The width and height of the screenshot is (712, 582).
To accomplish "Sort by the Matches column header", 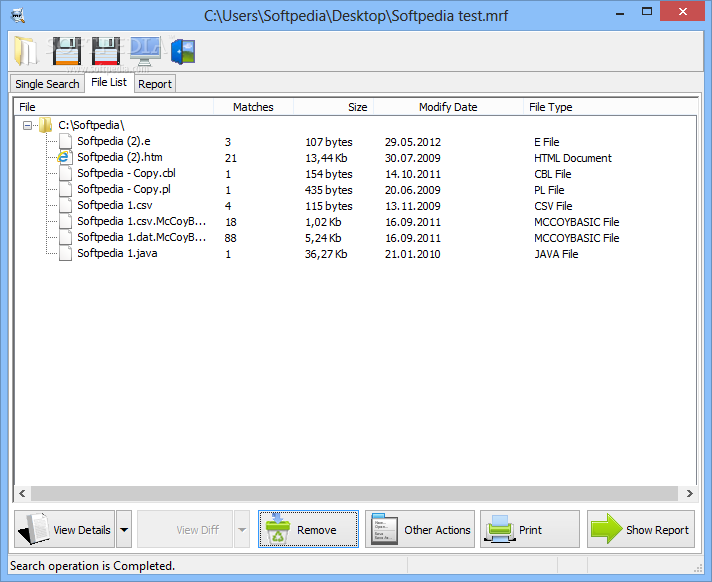I will pyautogui.click(x=253, y=107).
